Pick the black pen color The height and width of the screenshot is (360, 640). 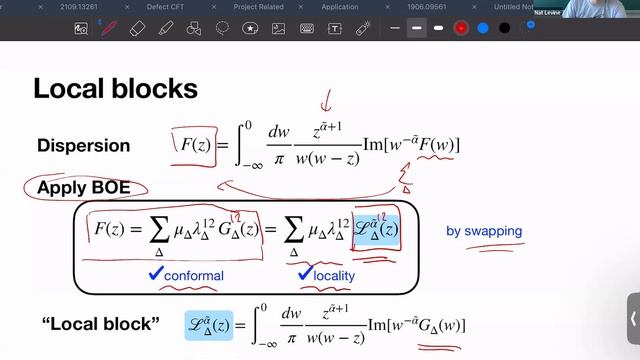(504, 28)
